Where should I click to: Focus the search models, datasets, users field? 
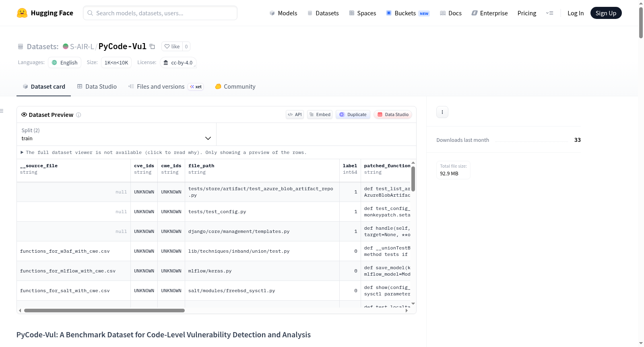(x=160, y=13)
